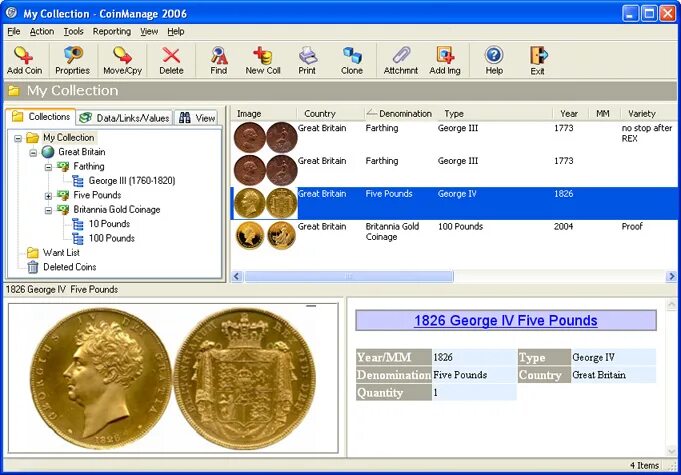
Task: Open the Action menu
Action: click(42, 31)
